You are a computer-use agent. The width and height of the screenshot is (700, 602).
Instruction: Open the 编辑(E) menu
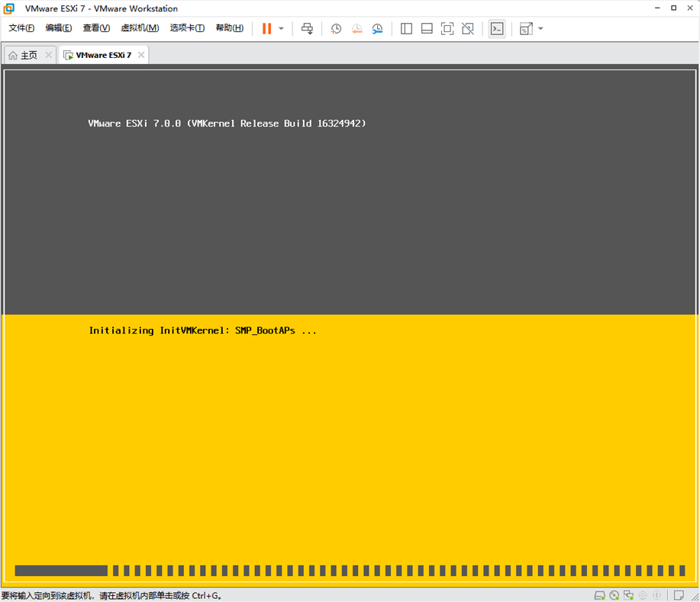[59, 28]
